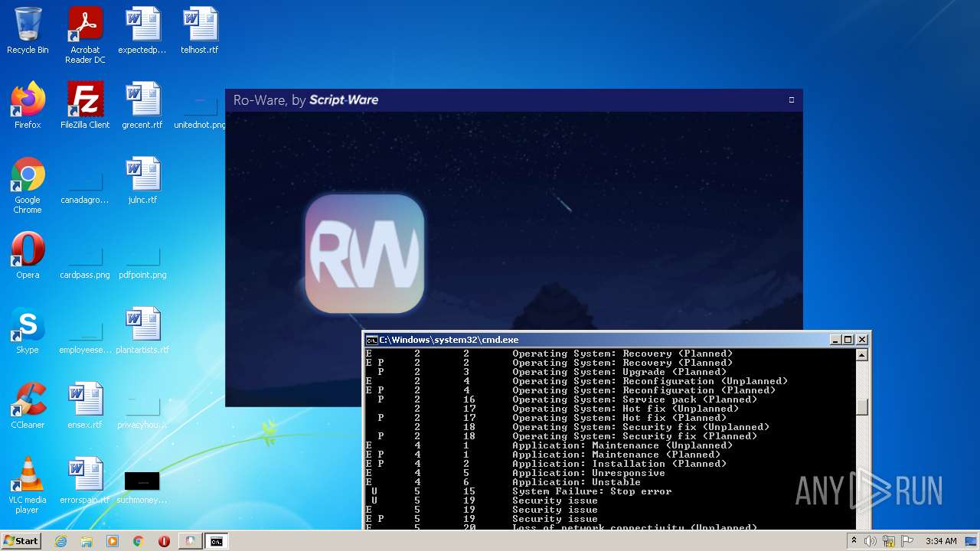980x551 pixels.
Task: Click the 3:34 AM taskbar clock
Action: 941,541
